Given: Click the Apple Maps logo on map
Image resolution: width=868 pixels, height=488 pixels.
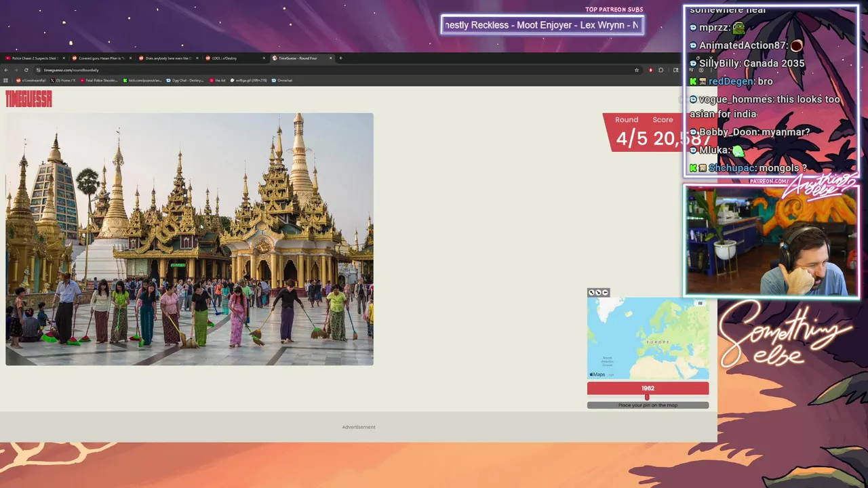Looking at the screenshot, I should (x=597, y=375).
